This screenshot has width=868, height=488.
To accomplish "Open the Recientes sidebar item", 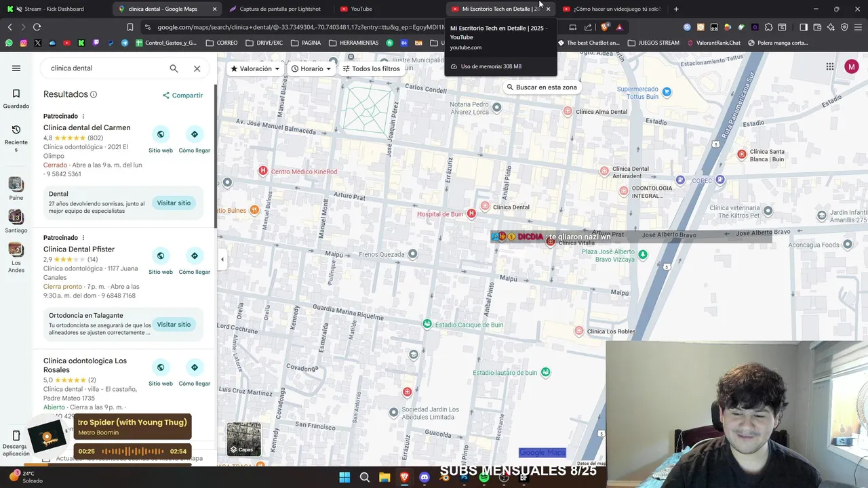I will pyautogui.click(x=16, y=138).
